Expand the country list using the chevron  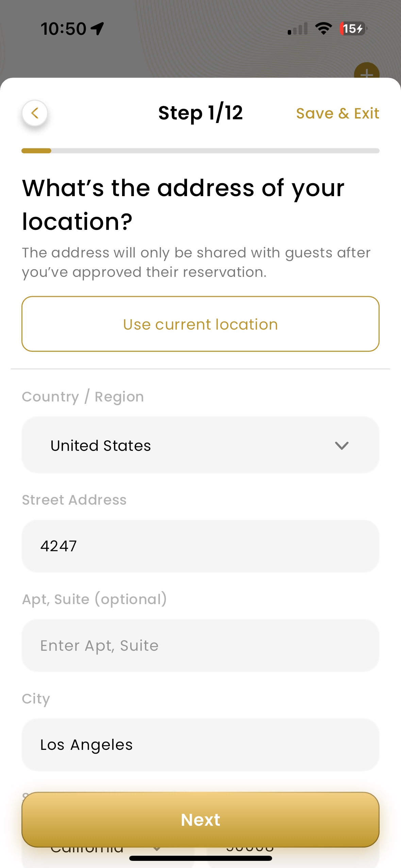point(341,445)
